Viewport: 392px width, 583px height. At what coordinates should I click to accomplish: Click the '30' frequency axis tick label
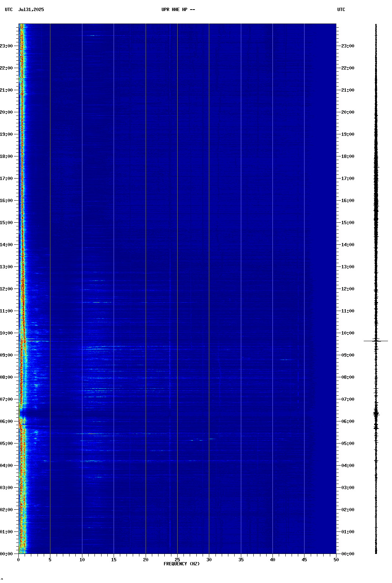coord(209,560)
